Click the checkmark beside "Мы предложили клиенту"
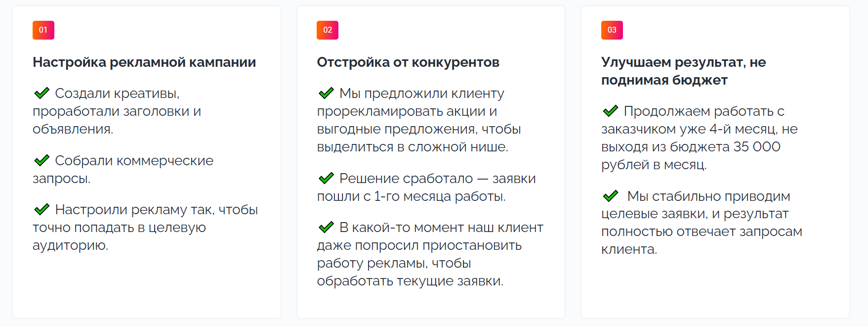868x327 pixels. (326, 93)
